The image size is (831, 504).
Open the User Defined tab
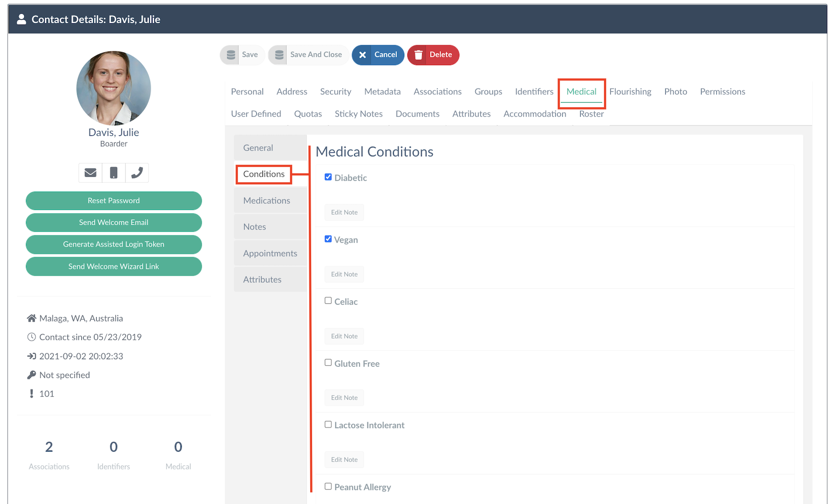(x=256, y=114)
